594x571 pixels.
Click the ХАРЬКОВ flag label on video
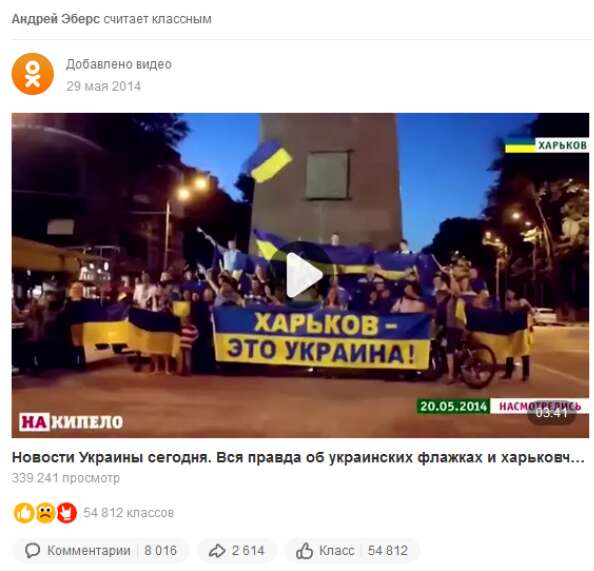click(x=547, y=145)
